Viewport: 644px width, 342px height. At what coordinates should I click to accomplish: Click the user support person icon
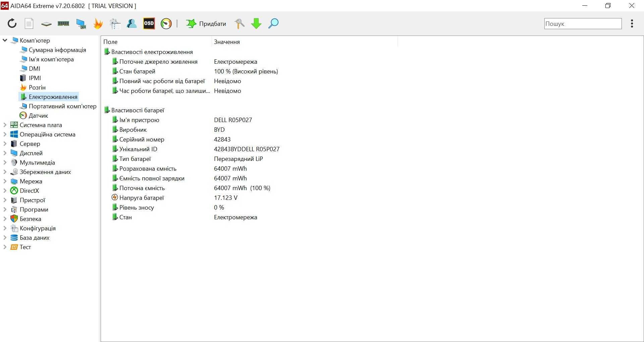point(131,23)
